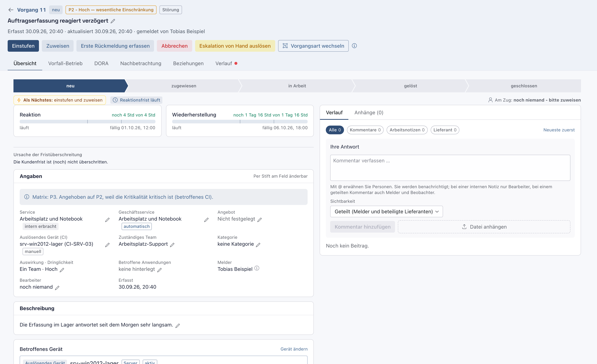Click the Gerät ändern link

(x=294, y=349)
